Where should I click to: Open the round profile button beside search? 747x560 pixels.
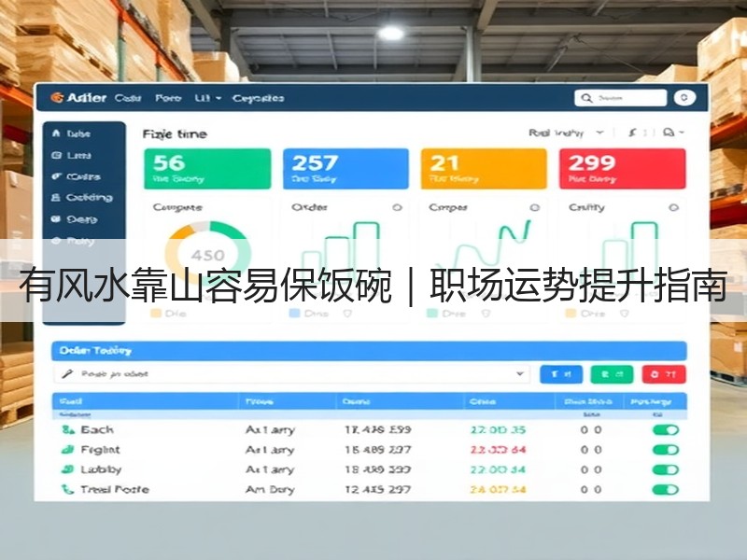[684, 98]
